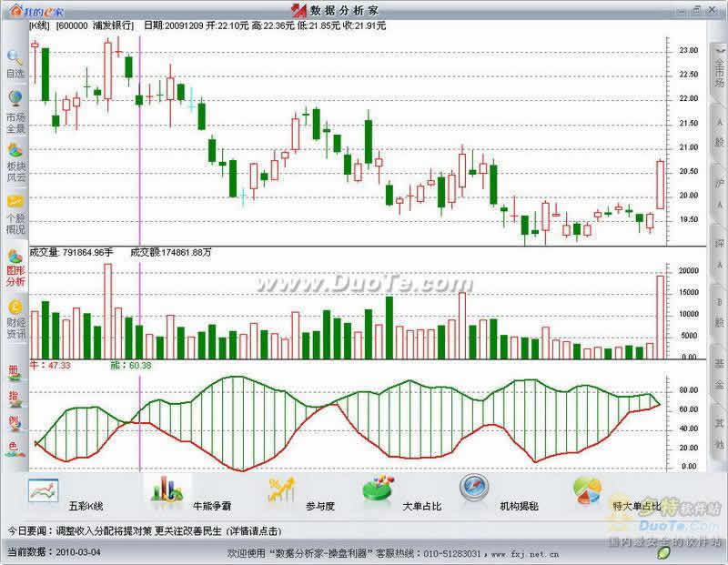Open the 参与度 participation indicator icon
The image size is (728, 565).
point(280,489)
